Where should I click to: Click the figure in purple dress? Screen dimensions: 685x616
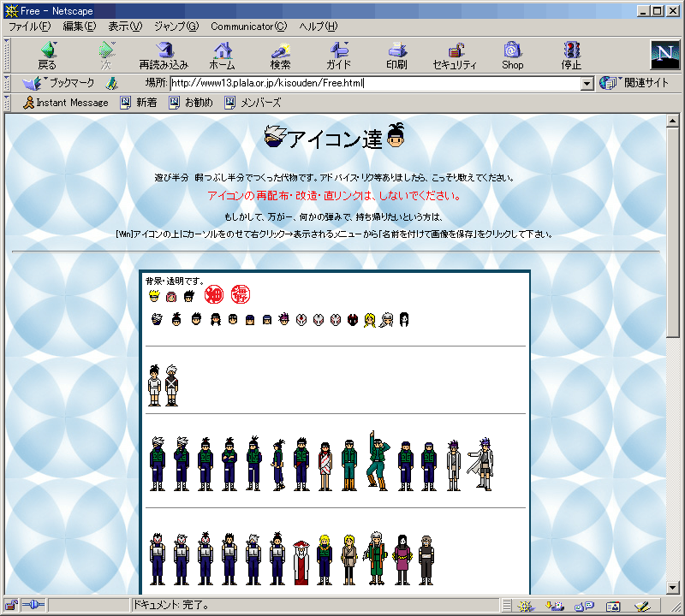click(402, 560)
